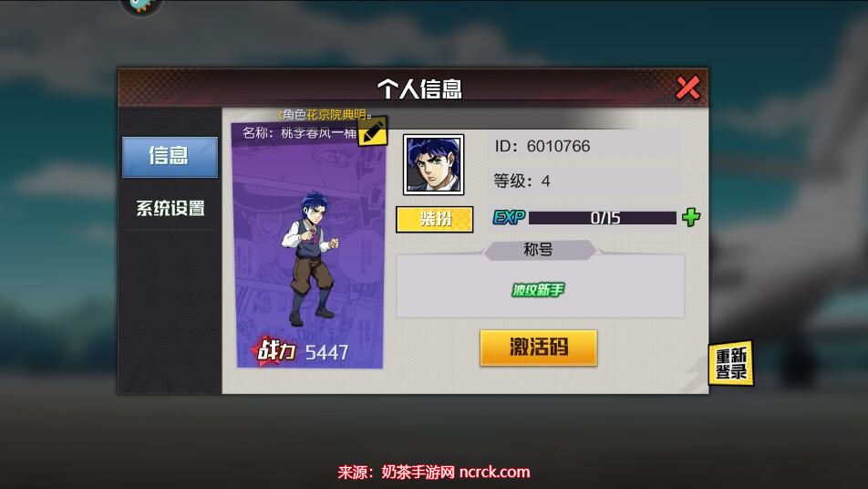Click the blue EXP label icon

click(510, 217)
